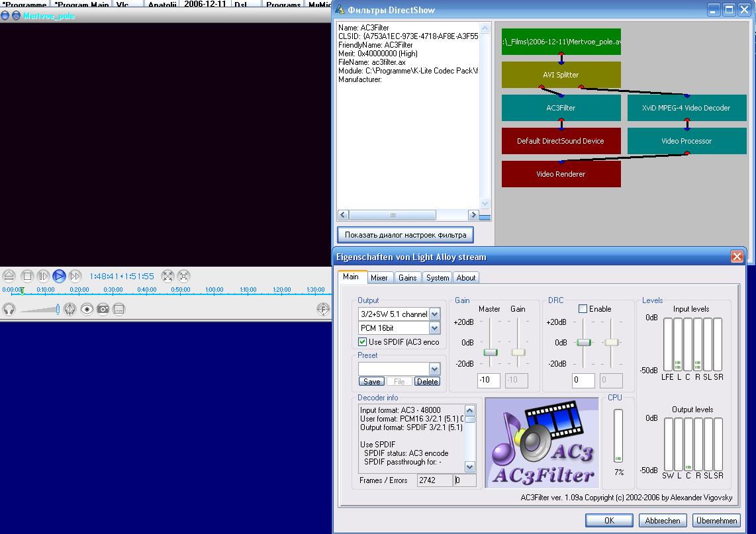756x534 pixels.
Task: Click the 2006-12-11 tab at the top
Action: 205,4
